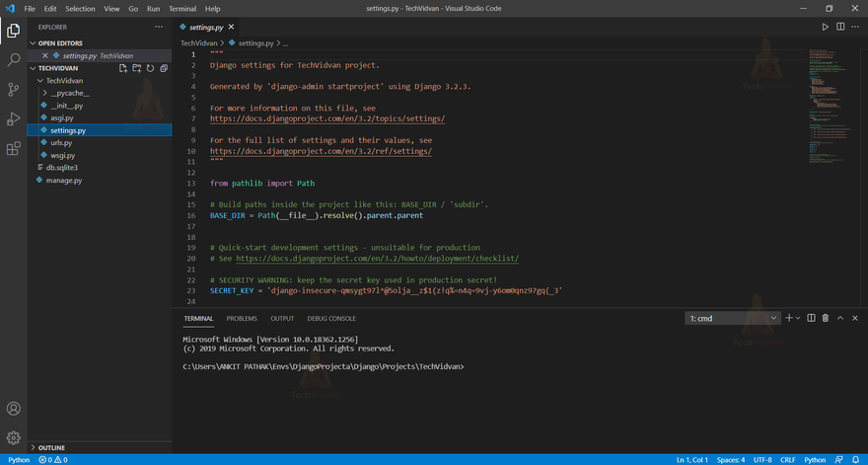Expand the __pycache__ folder
This screenshot has width=868, height=465.
click(x=69, y=93)
